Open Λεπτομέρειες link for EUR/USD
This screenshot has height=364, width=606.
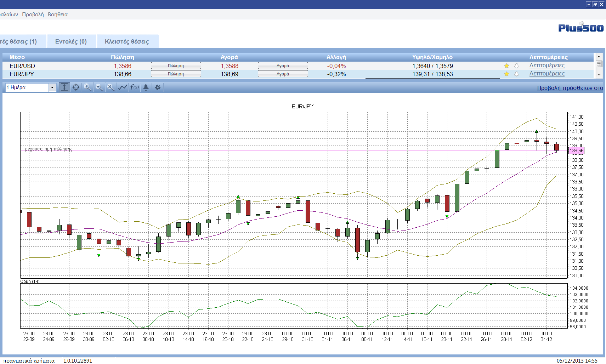click(x=547, y=66)
